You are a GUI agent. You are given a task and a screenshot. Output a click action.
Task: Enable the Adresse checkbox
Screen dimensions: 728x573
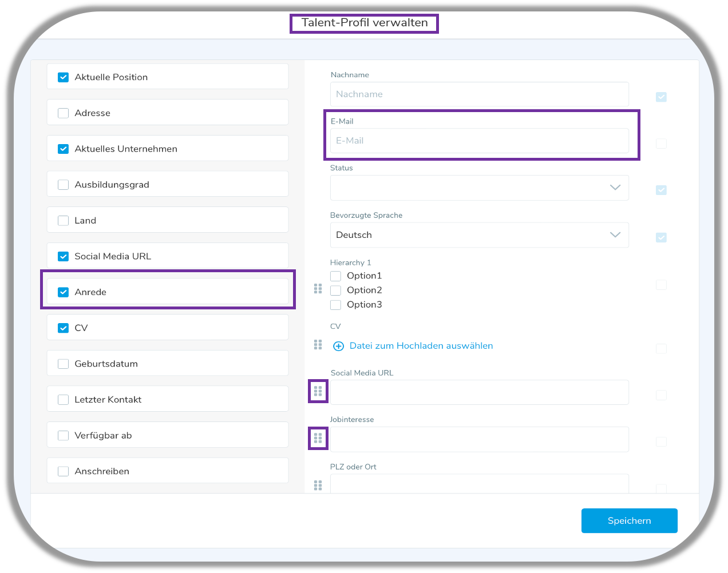coord(64,113)
